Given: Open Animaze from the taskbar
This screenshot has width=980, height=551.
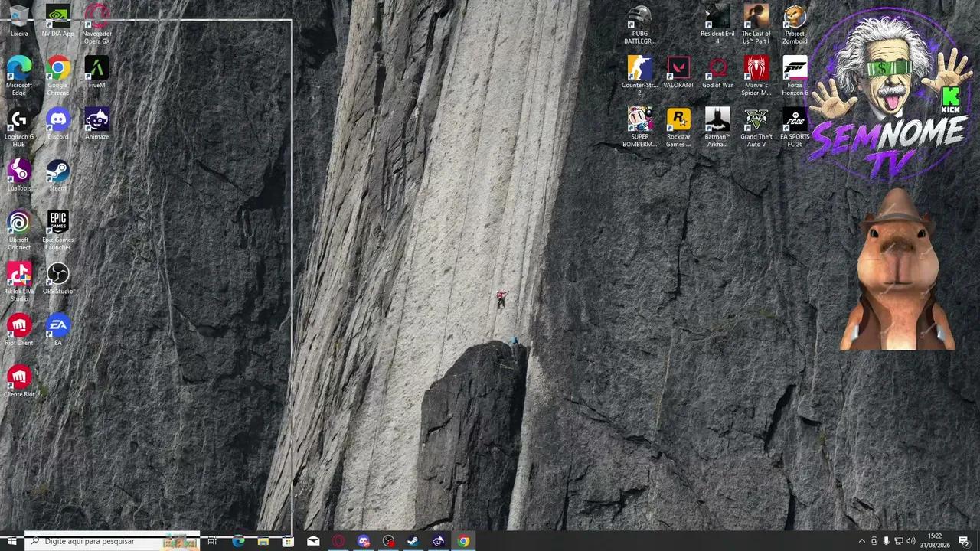Looking at the screenshot, I should coord(439,541).
